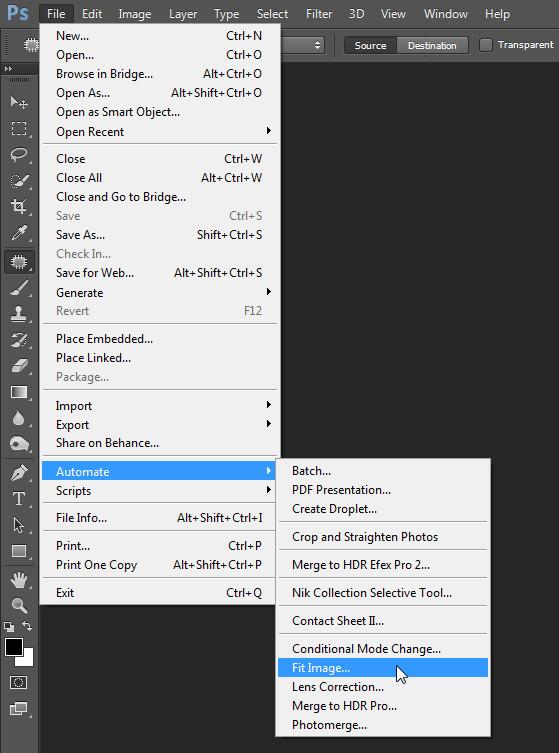The width and height of the screenshot is (559, 753).
Task: Expand the tools panel double arrows
Action: tap(8, 69)
